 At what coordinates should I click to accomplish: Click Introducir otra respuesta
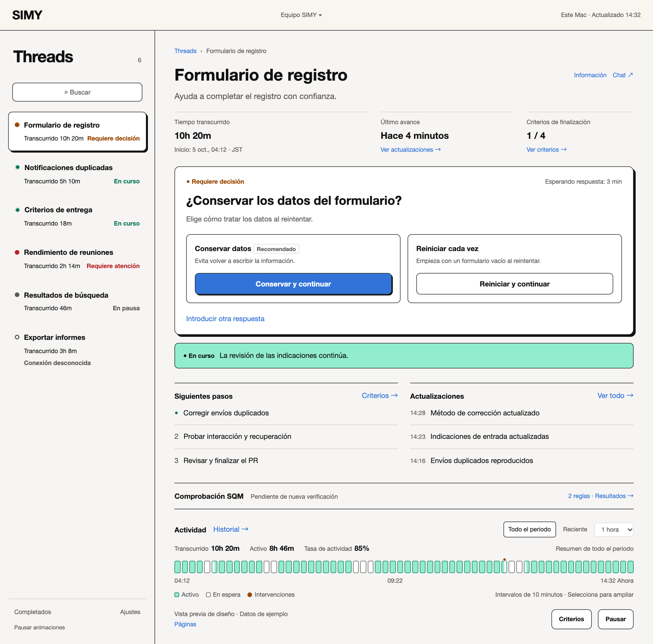[225, 319]
